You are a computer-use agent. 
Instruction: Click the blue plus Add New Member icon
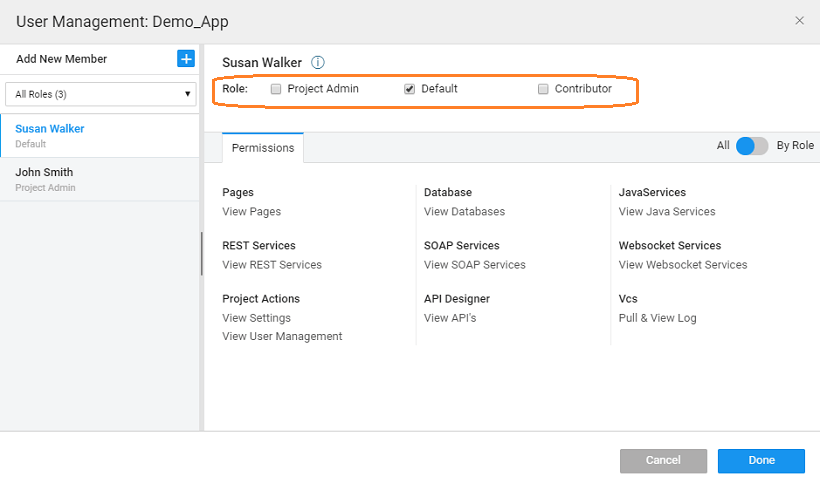coord(186,59)
